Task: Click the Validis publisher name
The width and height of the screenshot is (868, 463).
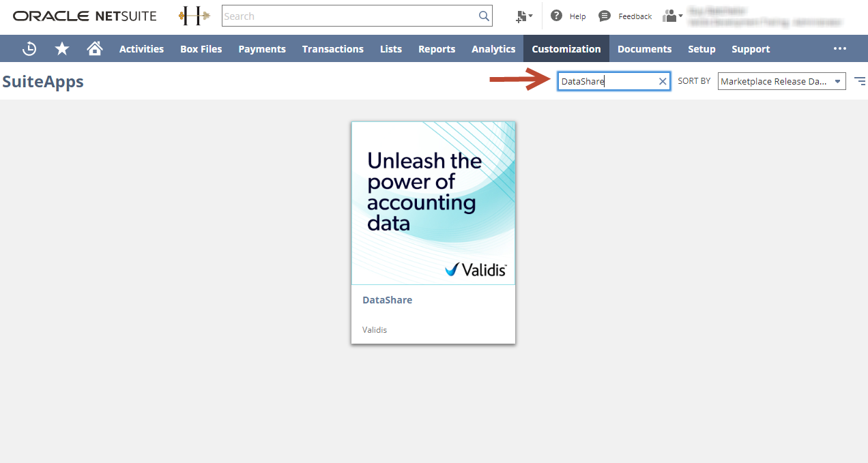Action: pos(375,330)
